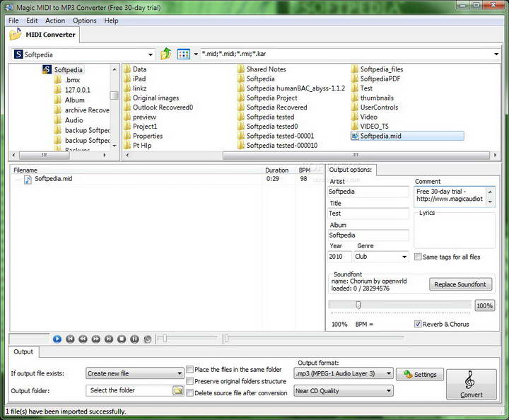Image resolution: width=509 pixels, height=420 pixels.
Task: Change the file view mode icon
Action: [183, 54]
